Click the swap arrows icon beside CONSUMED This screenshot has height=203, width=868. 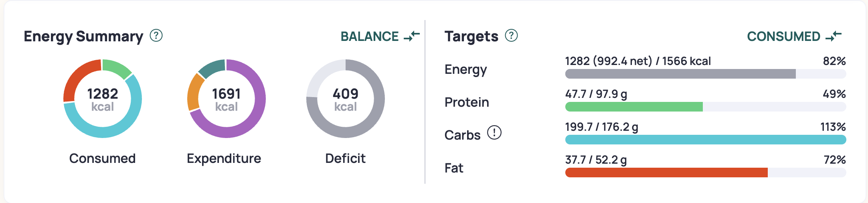[x=834, y=36]
